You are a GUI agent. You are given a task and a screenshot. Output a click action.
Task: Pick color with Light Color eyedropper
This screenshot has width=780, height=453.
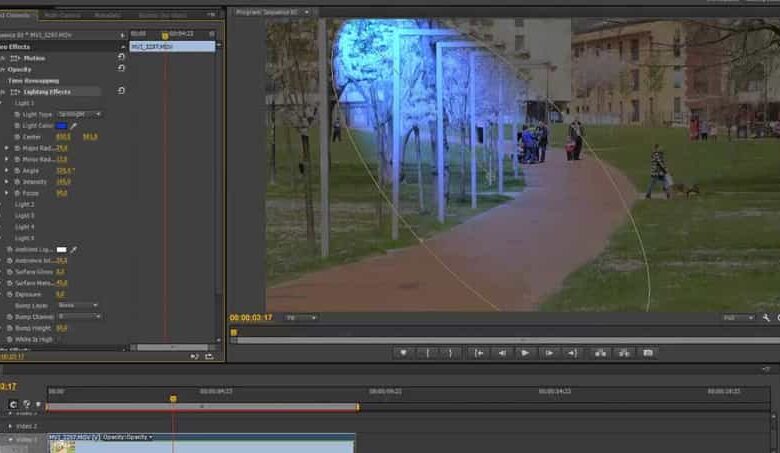(x=73, y=126)
